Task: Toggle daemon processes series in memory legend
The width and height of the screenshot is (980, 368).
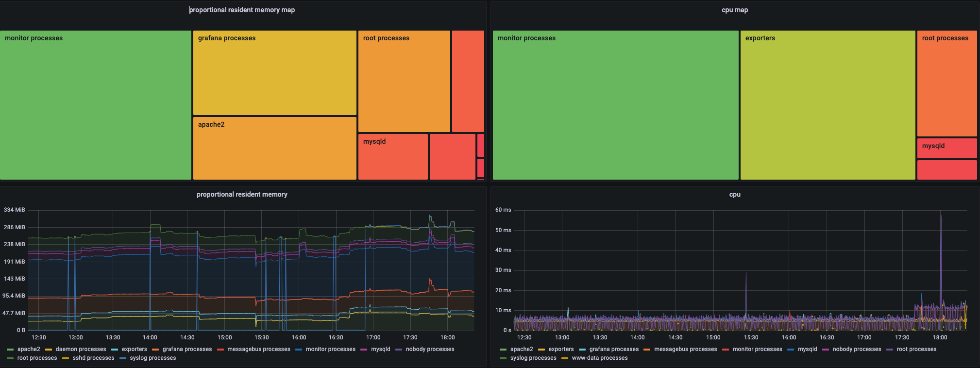Action: pos(81,349)
